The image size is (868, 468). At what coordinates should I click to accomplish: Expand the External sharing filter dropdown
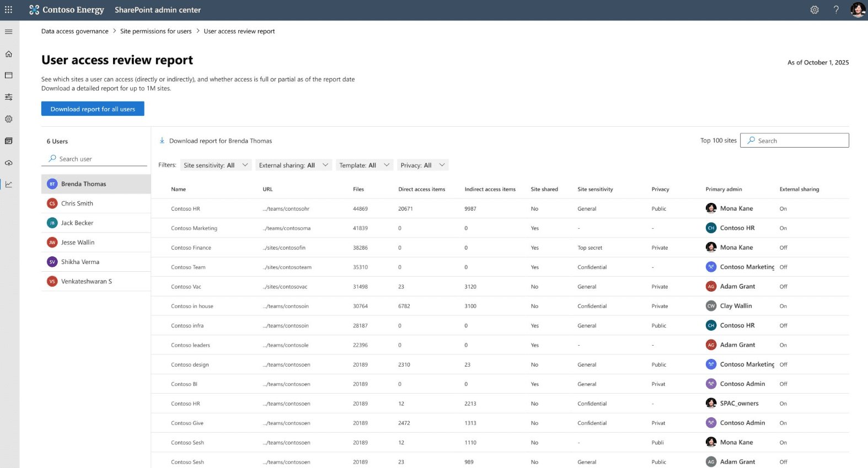pos(293,165)
